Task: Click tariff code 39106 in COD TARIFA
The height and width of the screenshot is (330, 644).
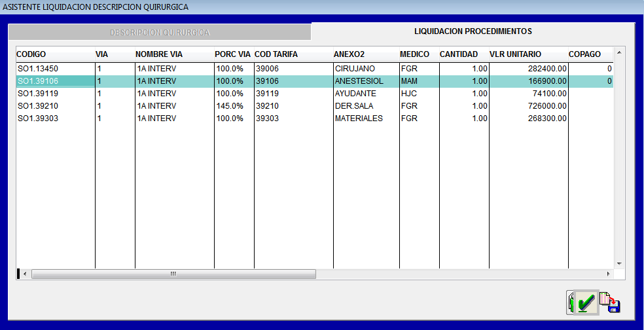Action: pos(294,81)
